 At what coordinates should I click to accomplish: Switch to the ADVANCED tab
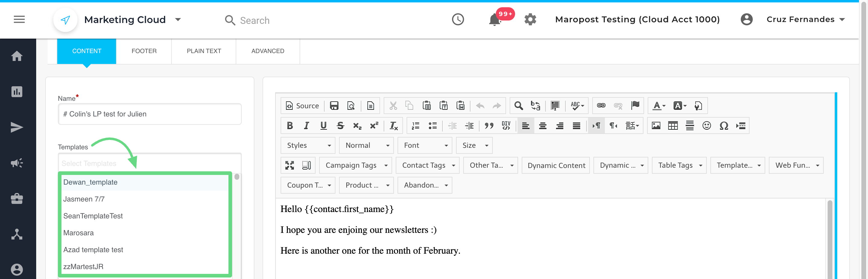268,51
